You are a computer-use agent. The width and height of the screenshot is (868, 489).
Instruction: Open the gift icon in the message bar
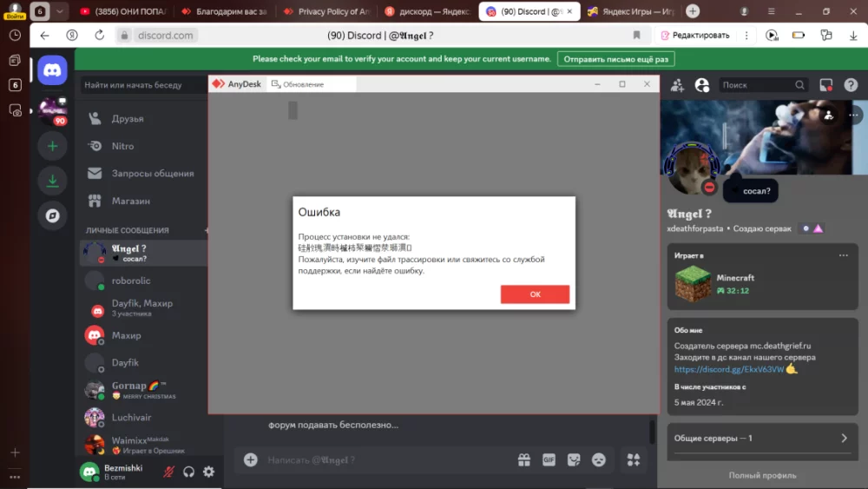tap(524, 460)
